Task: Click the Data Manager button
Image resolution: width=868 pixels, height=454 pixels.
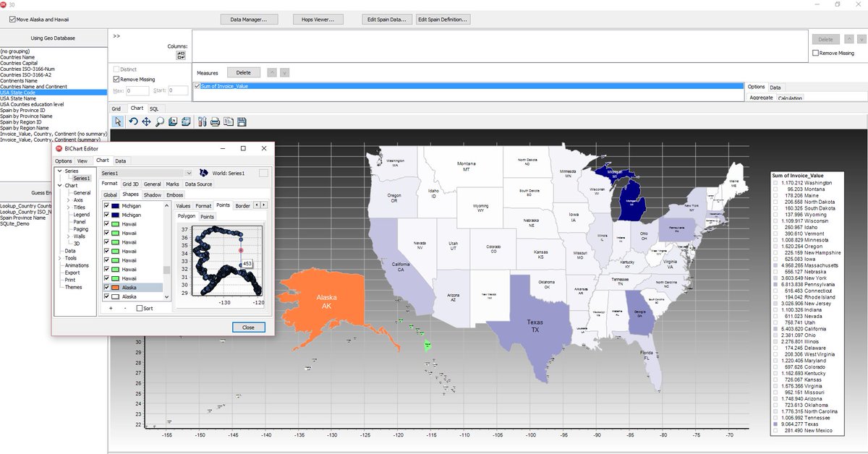Action: coord(250,20)
